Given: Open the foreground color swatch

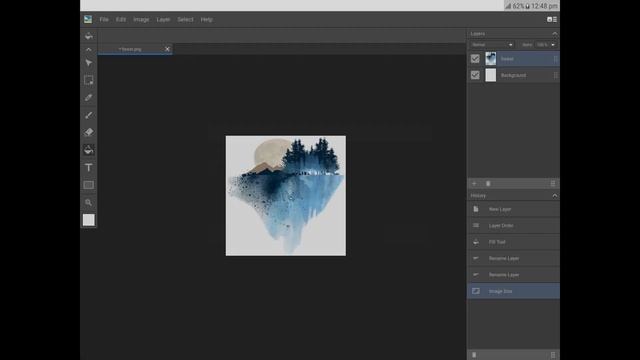Looking at the screenshot, I should click(x=89, y=220).
